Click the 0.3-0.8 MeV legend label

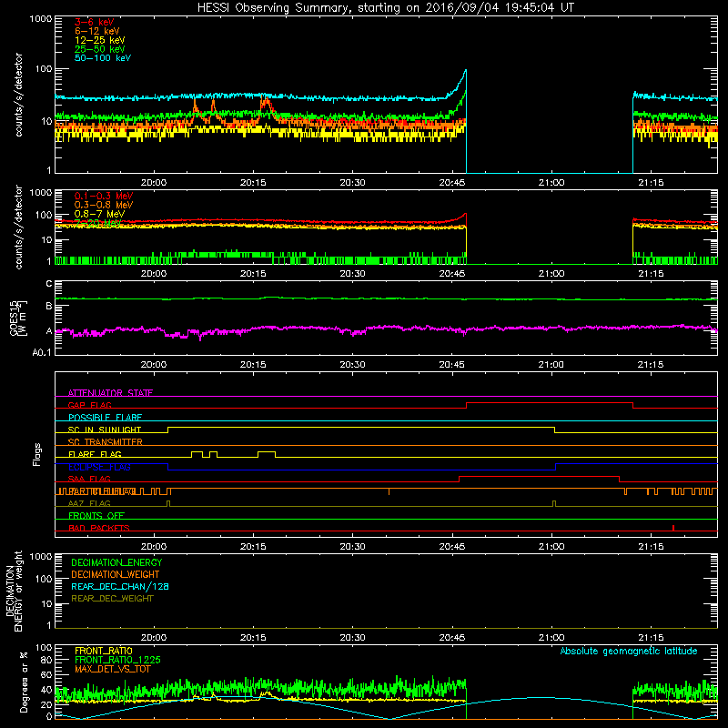(x=104, y=205)
